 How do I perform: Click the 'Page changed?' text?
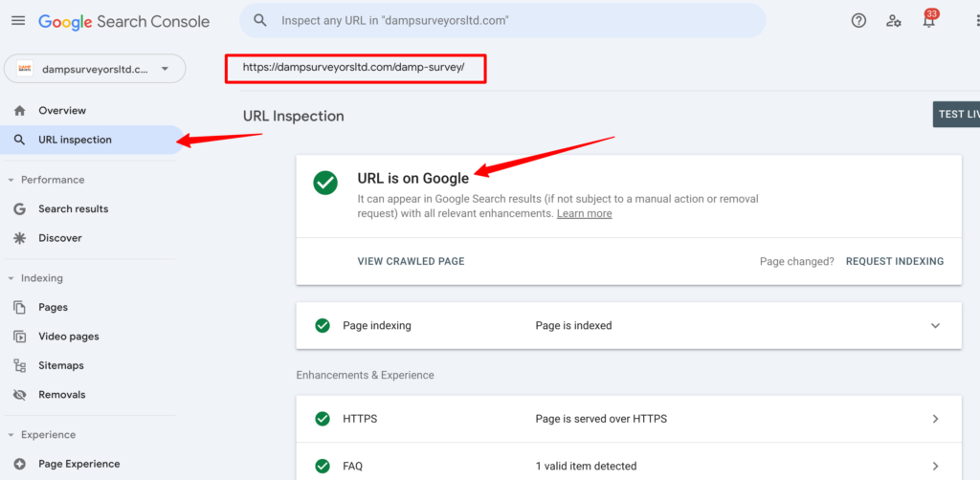click(x=797, y=262)
